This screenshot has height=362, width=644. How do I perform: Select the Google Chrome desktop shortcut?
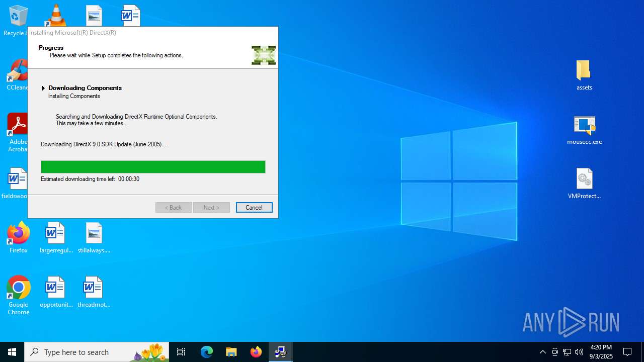[18, 296]
